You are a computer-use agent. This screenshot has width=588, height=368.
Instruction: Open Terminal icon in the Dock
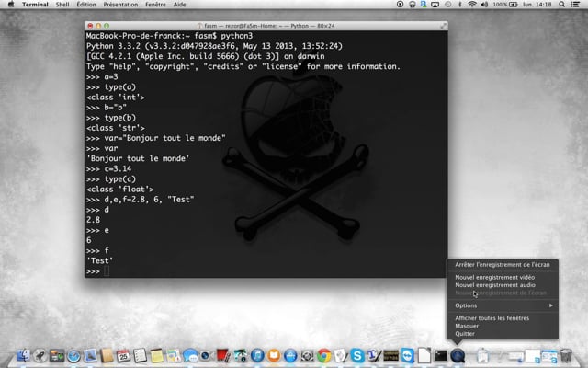pyautogui.click(x=441, y=355)
